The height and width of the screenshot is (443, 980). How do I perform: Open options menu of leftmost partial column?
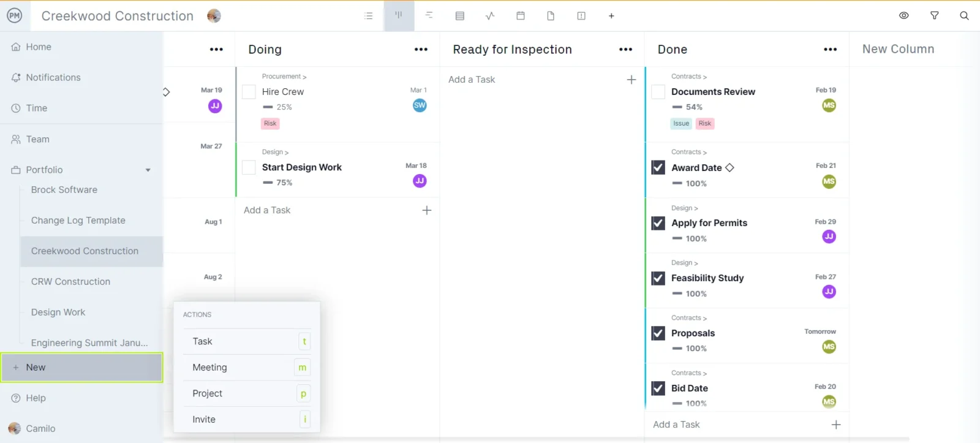(216, 50)
